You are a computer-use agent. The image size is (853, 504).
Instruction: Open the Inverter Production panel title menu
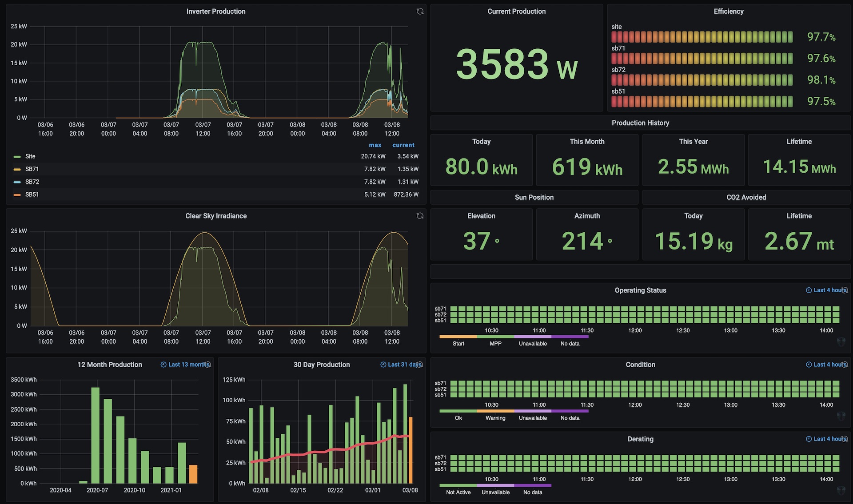[215, 12]
